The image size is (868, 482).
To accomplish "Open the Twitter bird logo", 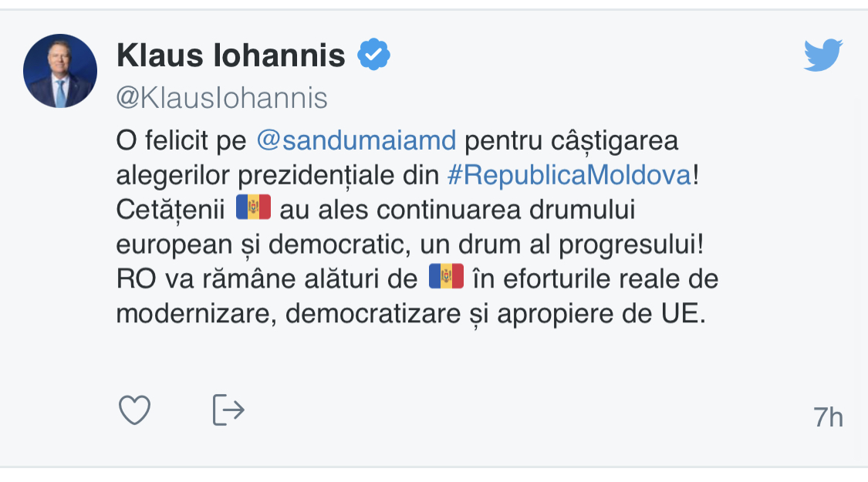I will coord(823,56).
